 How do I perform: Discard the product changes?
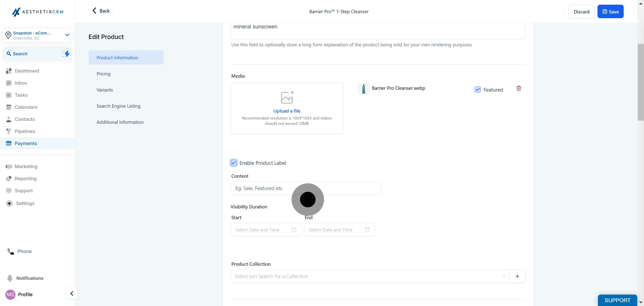[581, 11]
